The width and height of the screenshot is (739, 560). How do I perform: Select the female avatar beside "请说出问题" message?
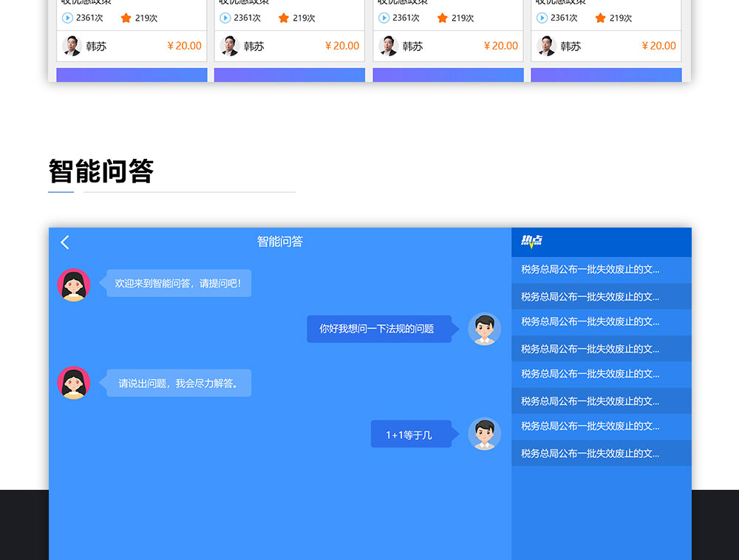tap(74, 383)
